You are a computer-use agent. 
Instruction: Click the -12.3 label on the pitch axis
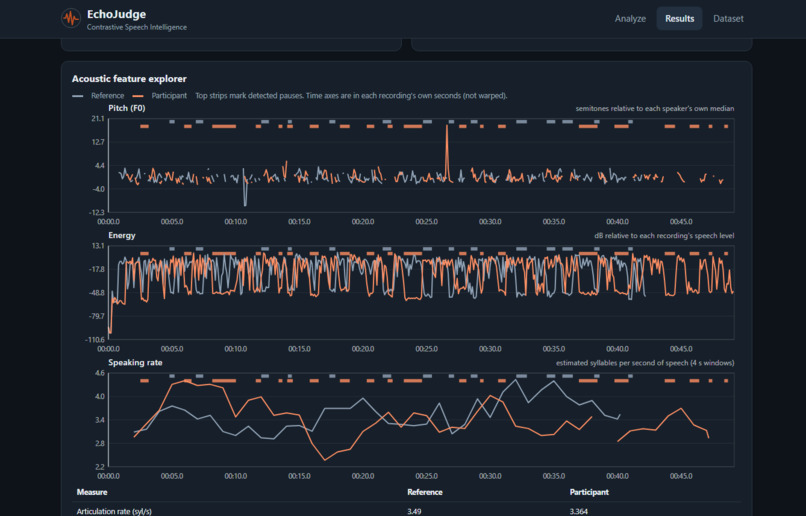click(97, 212)
